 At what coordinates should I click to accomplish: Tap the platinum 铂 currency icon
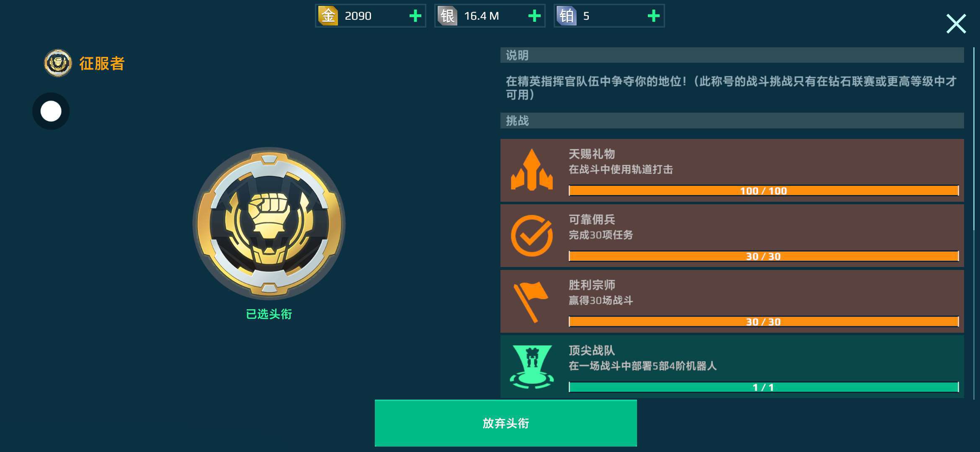click(567, 16)
